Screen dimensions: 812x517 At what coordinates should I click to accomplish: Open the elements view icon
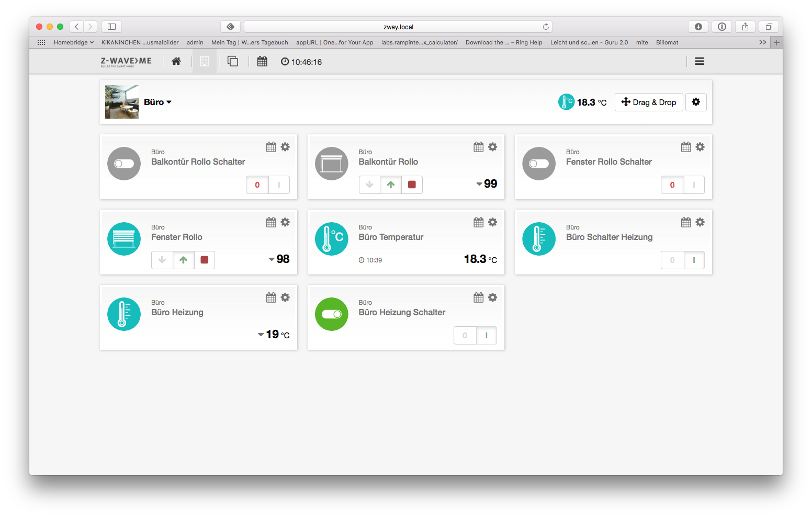tap(233, 62)
